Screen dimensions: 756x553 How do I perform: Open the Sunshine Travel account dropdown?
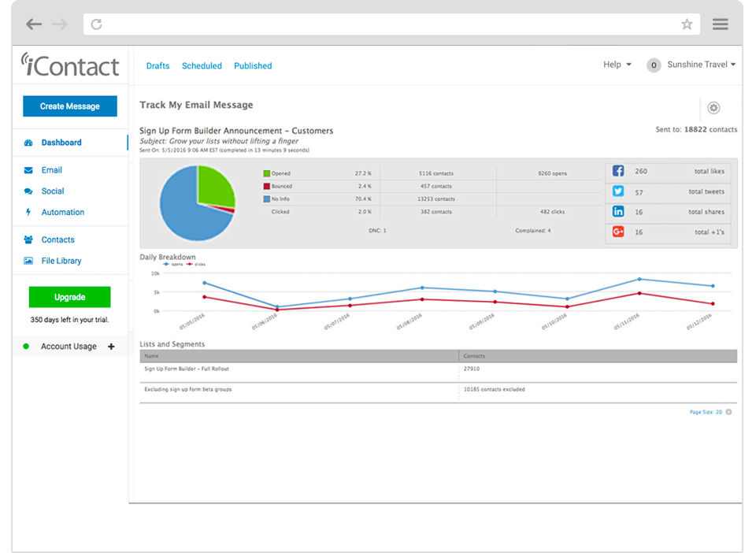(x=700, y=65)
